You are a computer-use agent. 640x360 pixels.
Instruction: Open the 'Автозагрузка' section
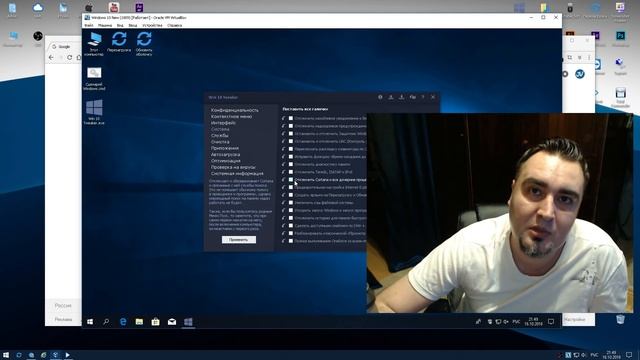click(225, 154)
